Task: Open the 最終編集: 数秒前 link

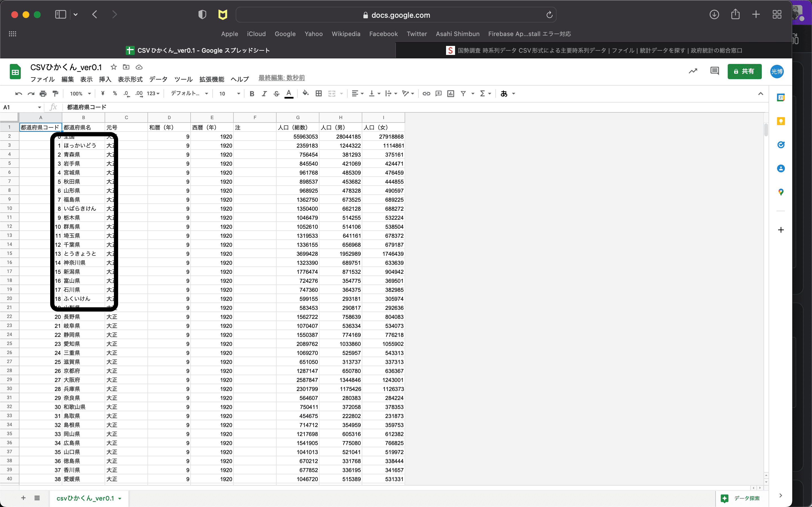Action: pos(281,78)
